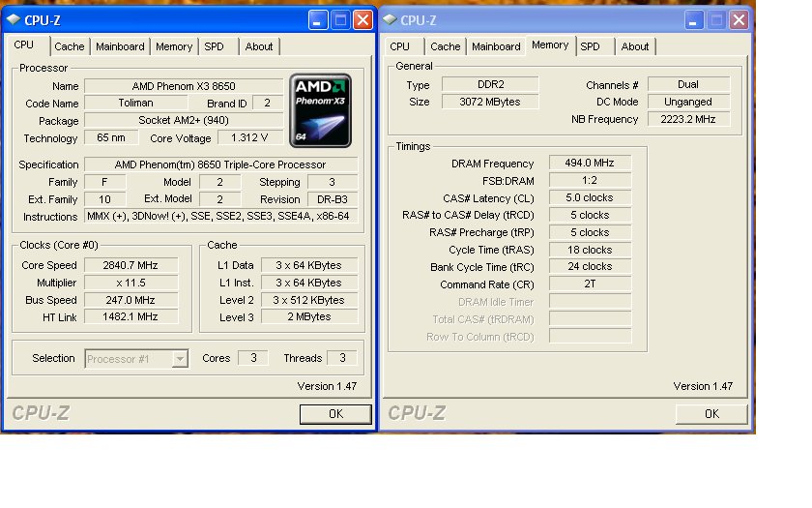The width and height of the screenshot is (812, 508).
Task: Click the Core Voltage value 1.312 V
Action: (250, 137)
